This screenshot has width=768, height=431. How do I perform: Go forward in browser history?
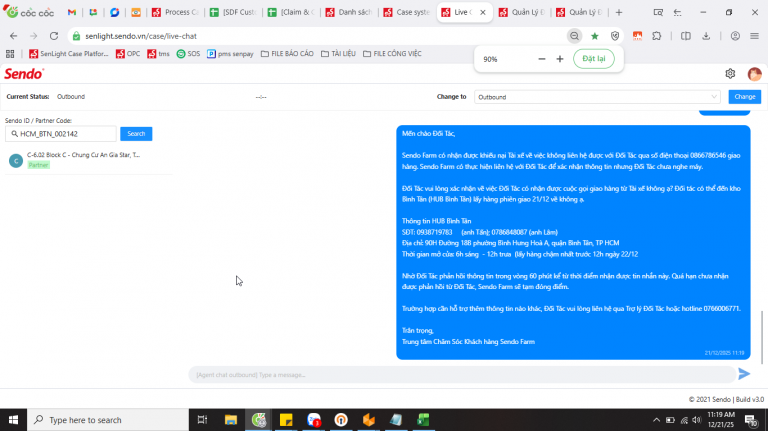click(x=33, y=36)
